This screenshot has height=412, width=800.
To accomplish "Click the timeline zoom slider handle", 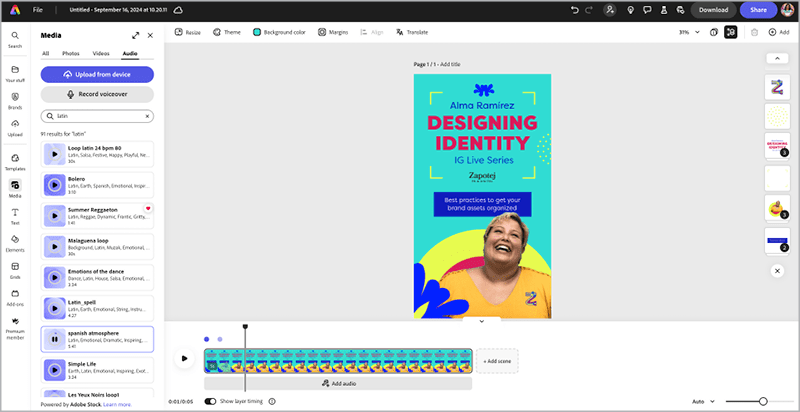I will (763, 401).
